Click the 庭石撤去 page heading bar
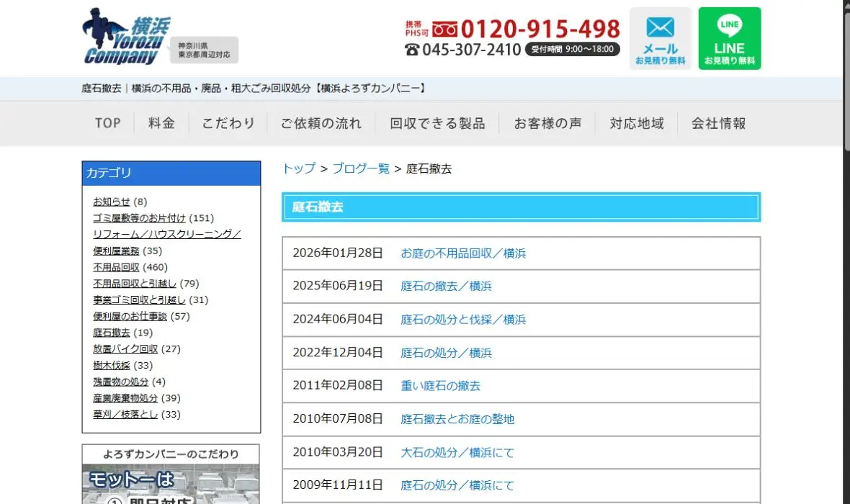This screenshot has height=504, width=850. click(521, 207)
